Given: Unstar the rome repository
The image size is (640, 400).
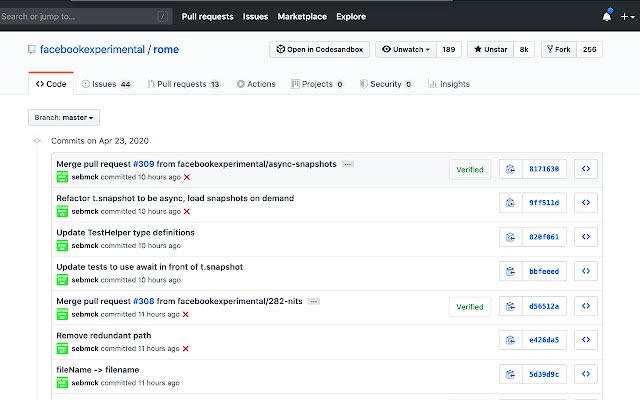Looking at the screenshot, I should 491,49.
